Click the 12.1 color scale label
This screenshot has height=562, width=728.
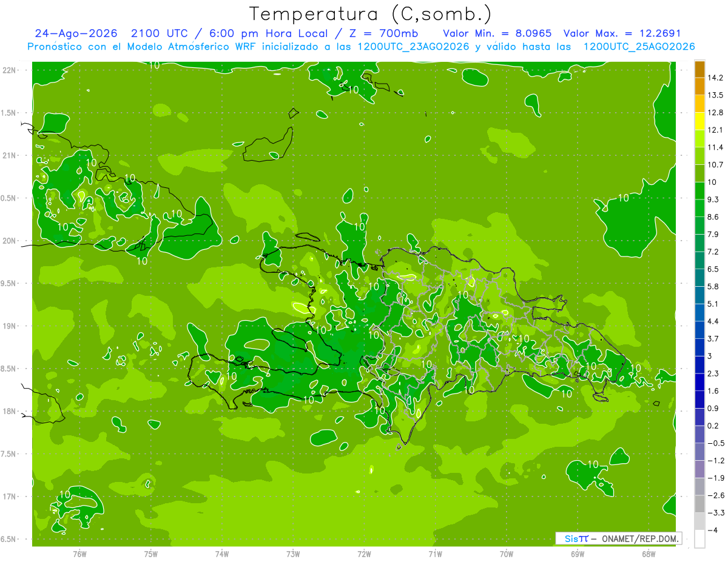point(716,130)
